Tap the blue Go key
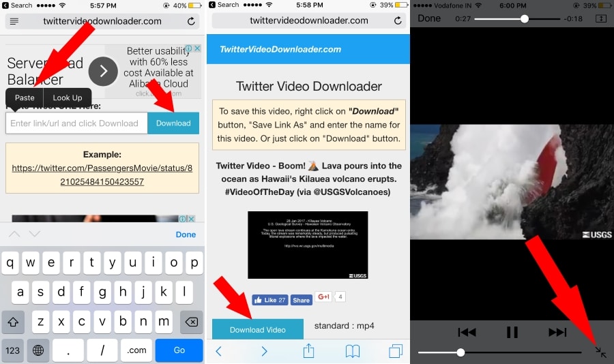This screenshot has height=364, width=614. 179,350
